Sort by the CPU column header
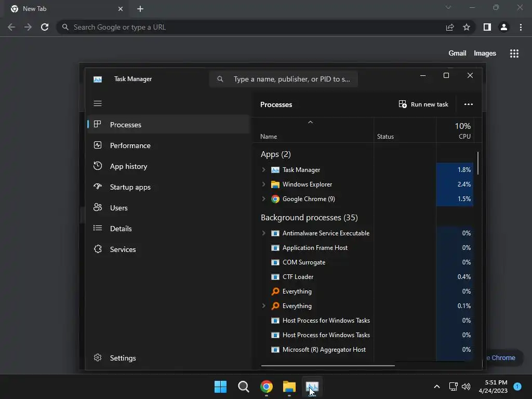 pos(455,130)
